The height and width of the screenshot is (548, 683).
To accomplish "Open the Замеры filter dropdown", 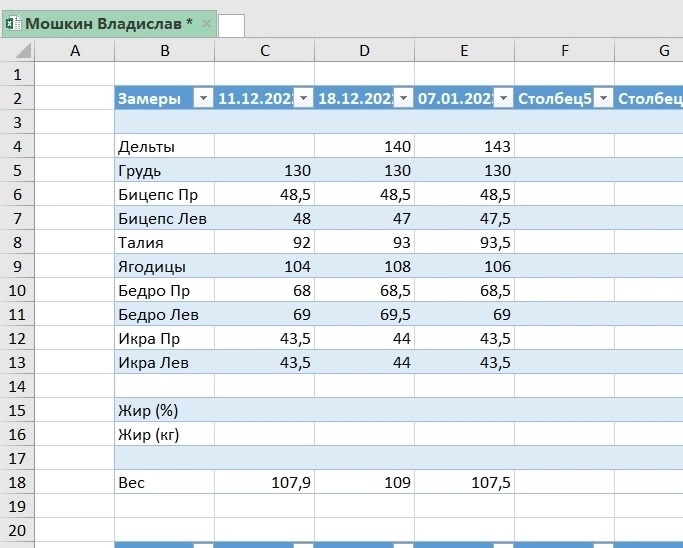I will click(203, 98).
